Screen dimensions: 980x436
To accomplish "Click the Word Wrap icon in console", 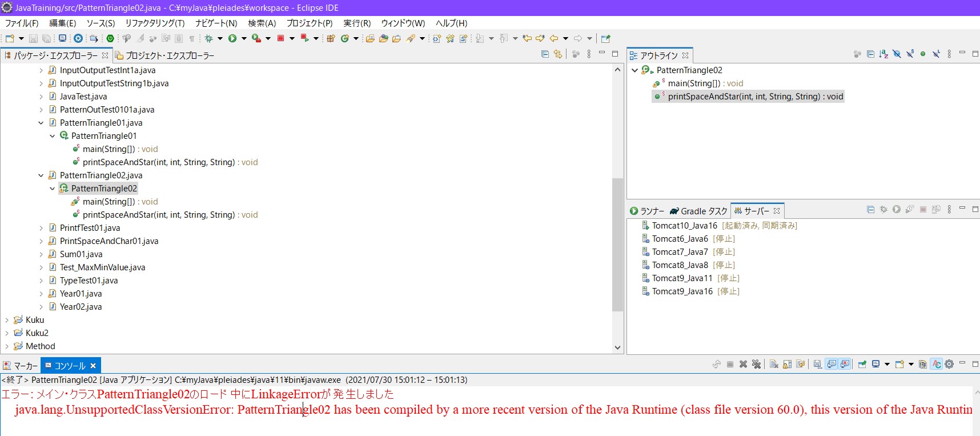I will (800, 364).
